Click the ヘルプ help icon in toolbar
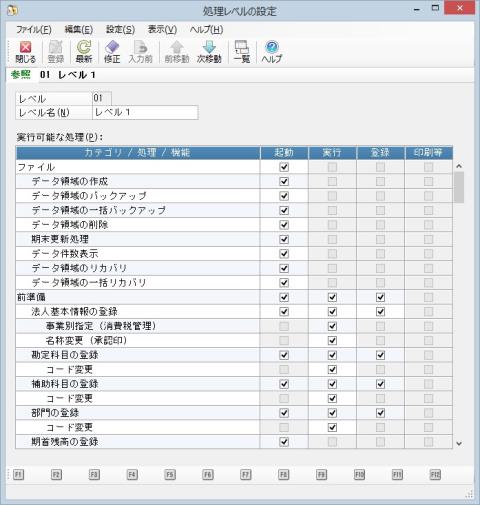480x505 pixels. (272, 52)
